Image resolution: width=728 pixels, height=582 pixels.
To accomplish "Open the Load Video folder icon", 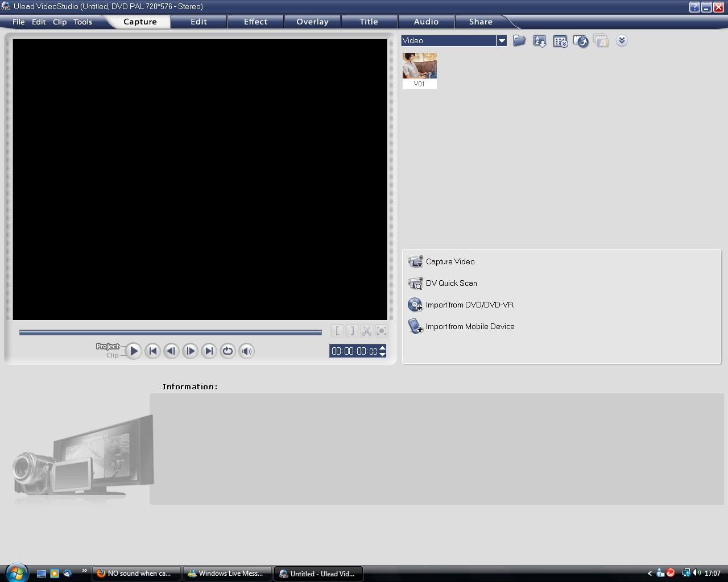I will point(519,41).
